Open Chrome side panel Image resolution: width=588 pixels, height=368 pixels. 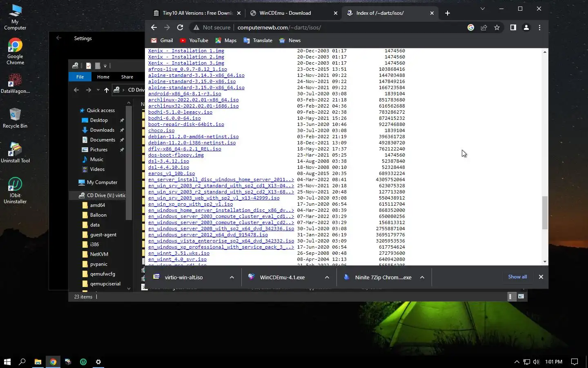[x=513, y=27]
